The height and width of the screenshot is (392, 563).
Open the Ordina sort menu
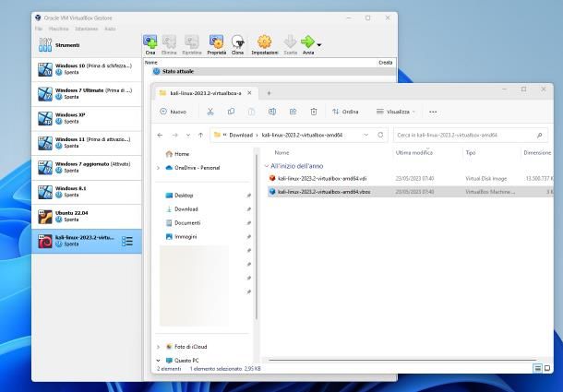pyautogui.click(x=345, y=112)
